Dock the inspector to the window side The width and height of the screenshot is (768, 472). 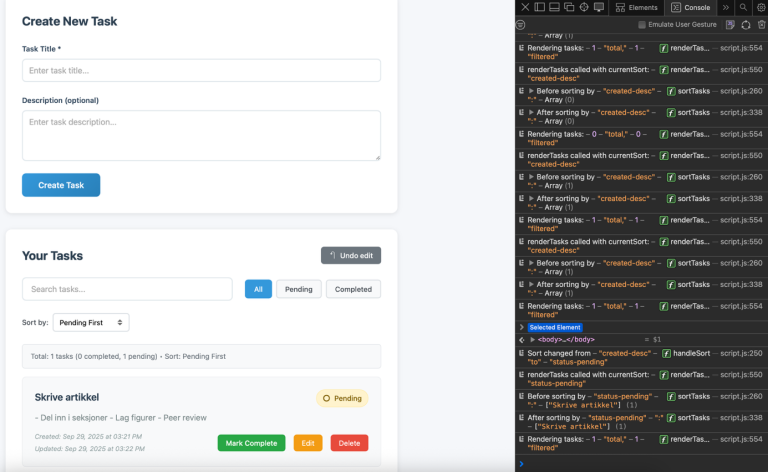tap(540, 7)
